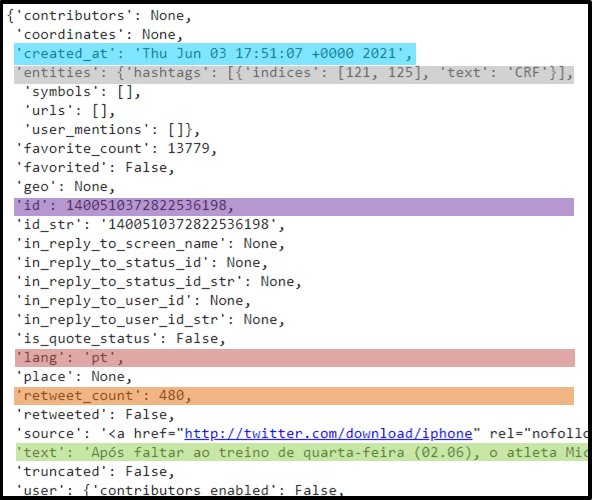The height and width of the screenshot is (500, 592).
Task: Select the 'in_reply_to_screen_name' line
Action: (x=150, y=244)
